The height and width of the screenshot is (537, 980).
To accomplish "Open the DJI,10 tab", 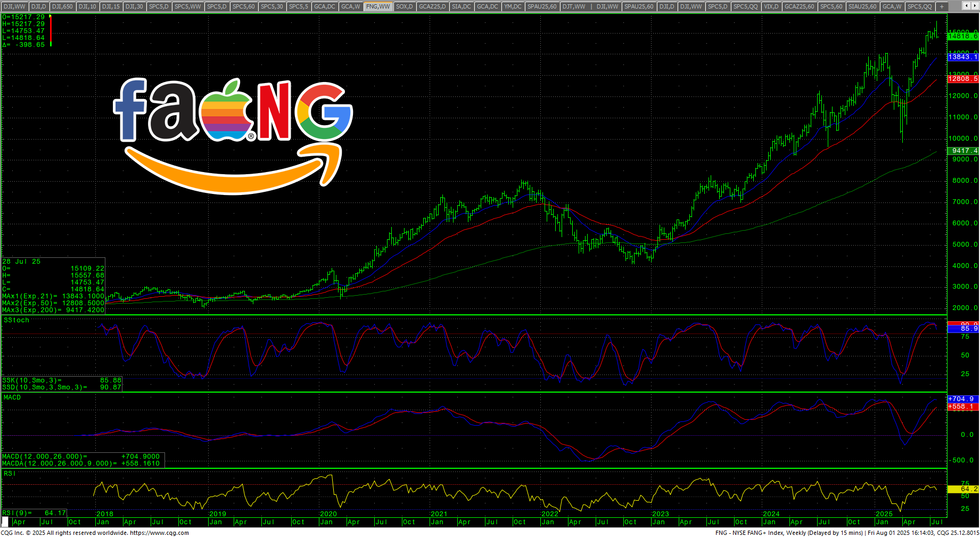I will tap(87, 6).
